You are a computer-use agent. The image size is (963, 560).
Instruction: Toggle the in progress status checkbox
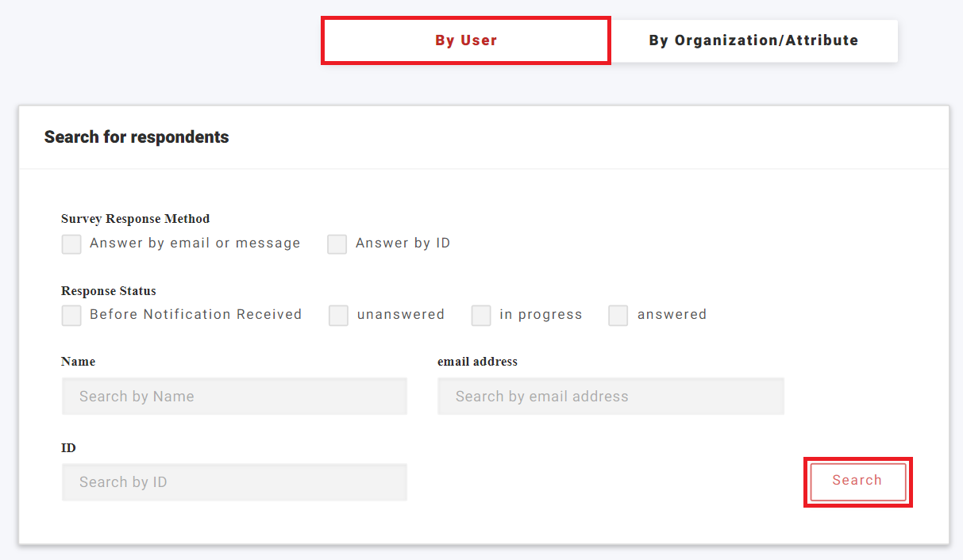coord(481,315)
